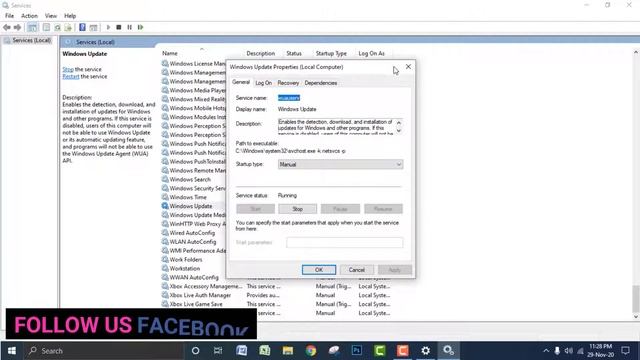Click the taskbar Search box
This screenshot has width=640, height=360.
click(x=104, y=351)
